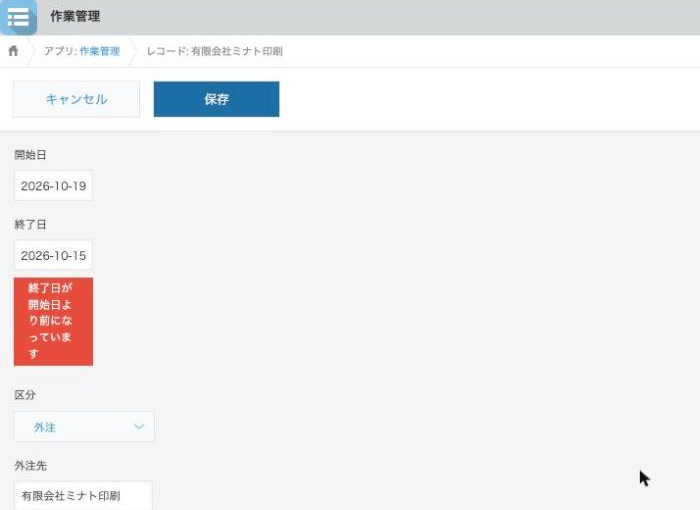
Task: Open the app list icon beside 作業管理
Action: tap(18, 17)
